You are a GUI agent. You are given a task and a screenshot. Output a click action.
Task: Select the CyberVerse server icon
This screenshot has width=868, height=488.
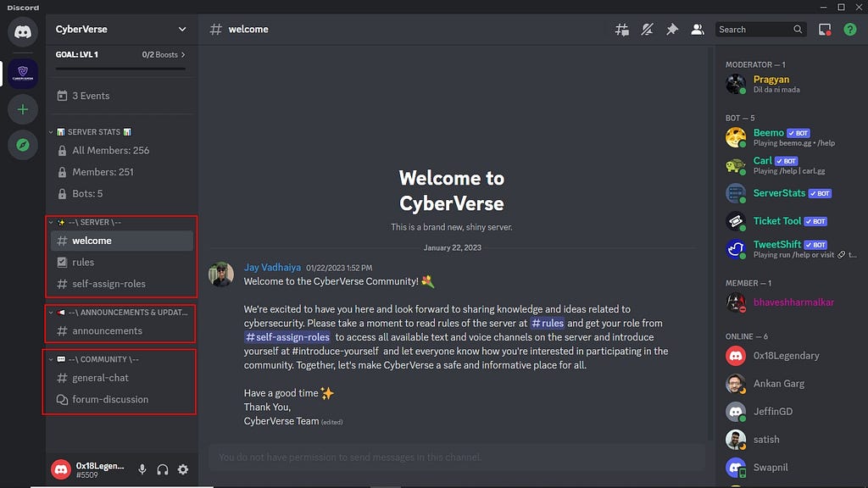point(23,73)
